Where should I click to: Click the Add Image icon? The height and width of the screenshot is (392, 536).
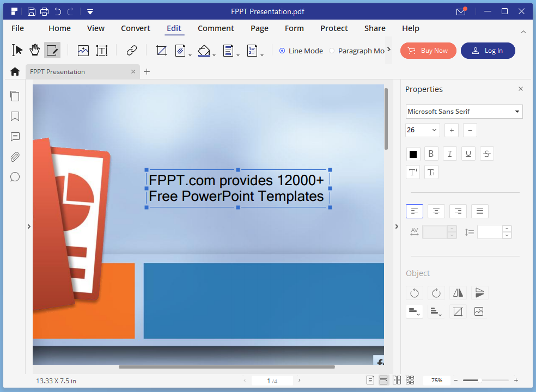[x=83, y=51]
